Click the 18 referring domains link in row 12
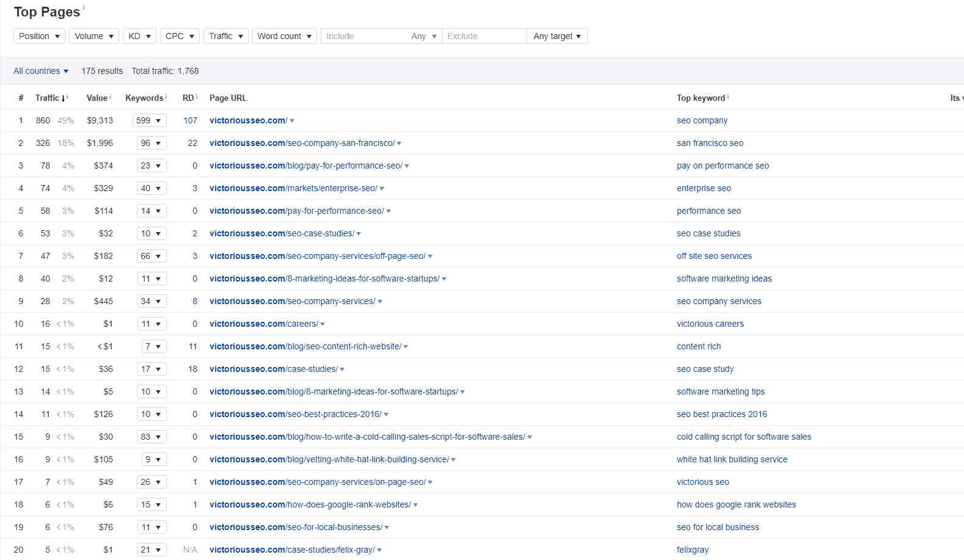The height and width of the screenshot is (560, 964). click(x=192, y=369)
